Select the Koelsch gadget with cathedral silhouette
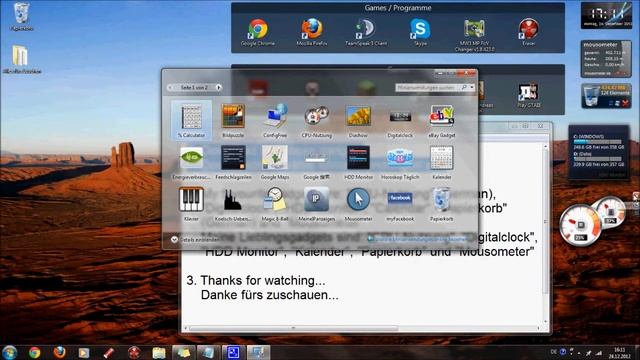 233,204
